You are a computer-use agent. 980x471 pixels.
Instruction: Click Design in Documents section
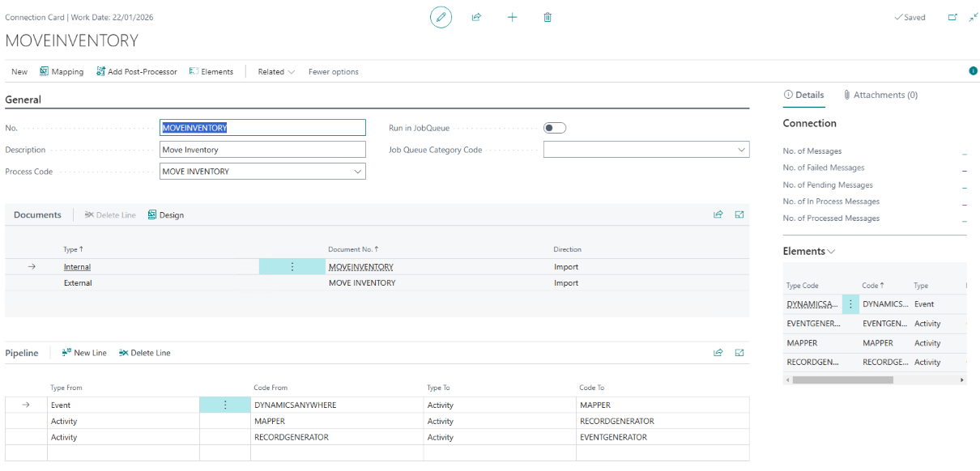(165, 215)
